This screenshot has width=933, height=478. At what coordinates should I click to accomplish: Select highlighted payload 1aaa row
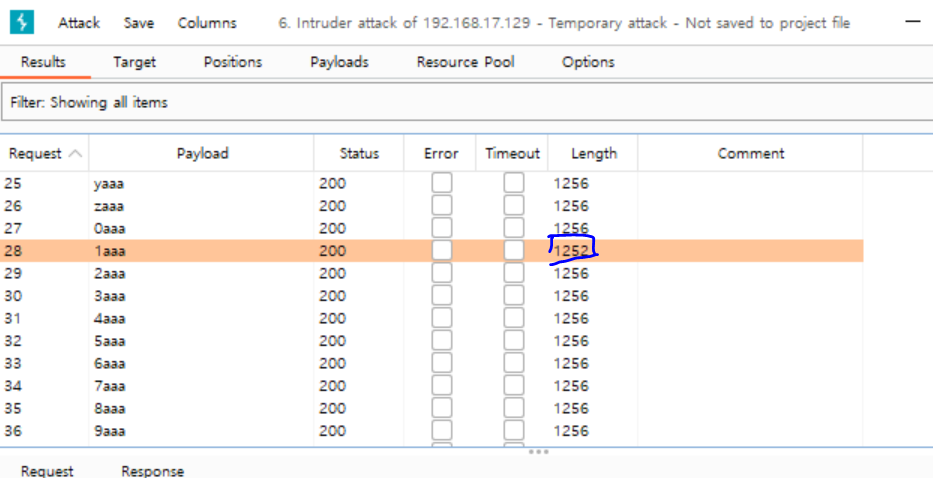[431, 251]
